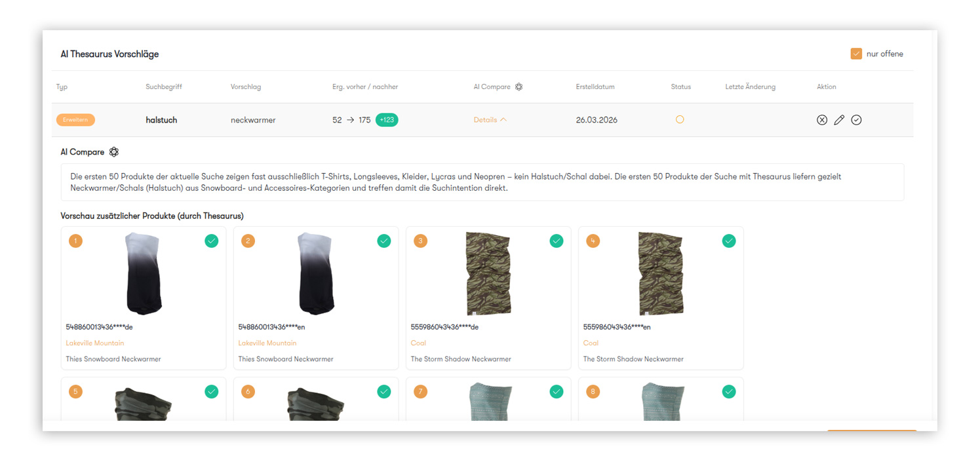Click 'Vorschau zusätzlicher Produkte (durch Thesaurus)' heading

pos(152,216)
